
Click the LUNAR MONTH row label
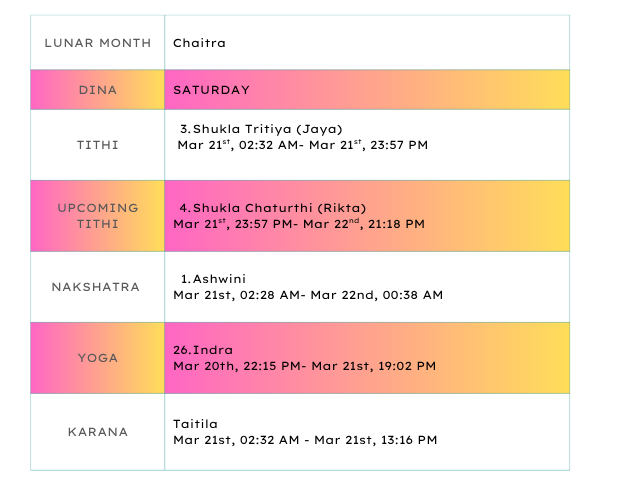pyautogui.click(x=98, y=43)
